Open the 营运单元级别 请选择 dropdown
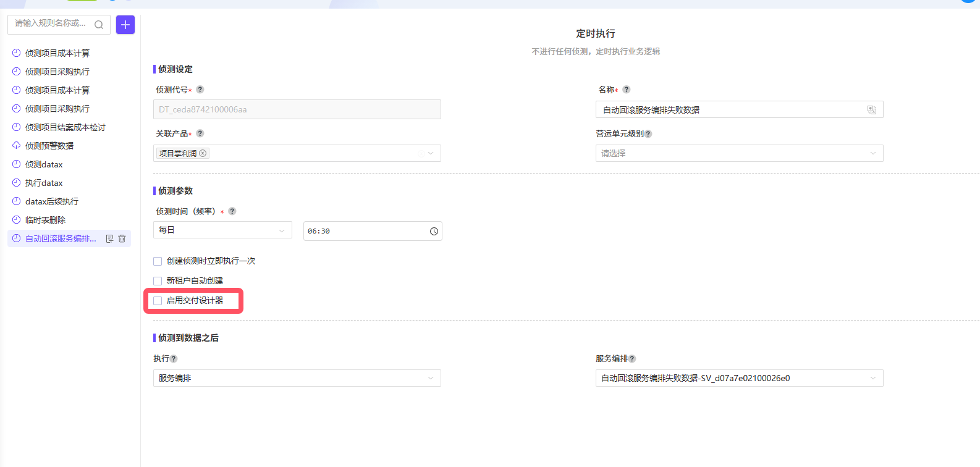The height and width of the screenshot is (467, 980). tap(740, 153)
